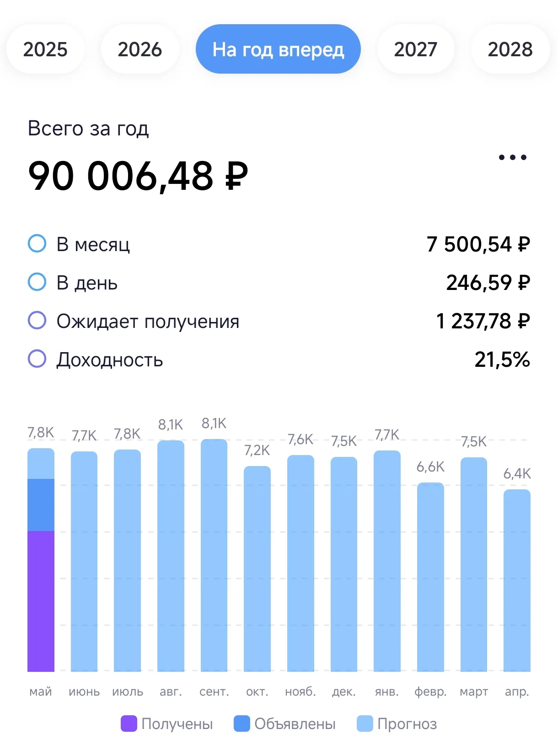558x756 pixels.
Task: Click the blue 'Объявлены' legend swatch
Action: click(x=242, y=724)
